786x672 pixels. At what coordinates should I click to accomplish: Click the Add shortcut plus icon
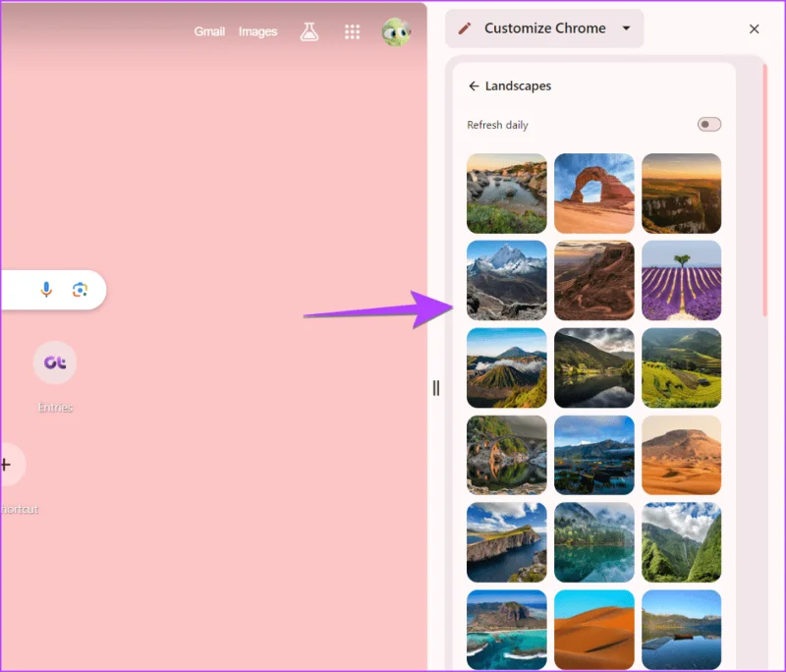(x=6, y=465)
